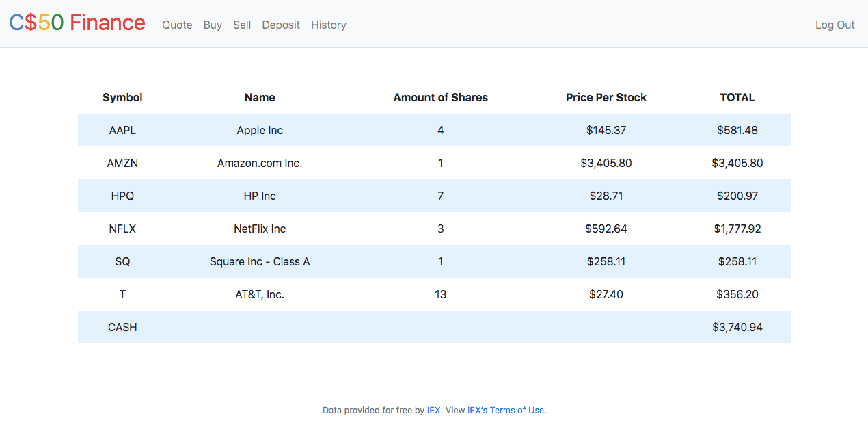Image resolution: width=868 pixels, height=429 pixels.
Task: Click the $592.64 price cell
Action: (606, 229)
